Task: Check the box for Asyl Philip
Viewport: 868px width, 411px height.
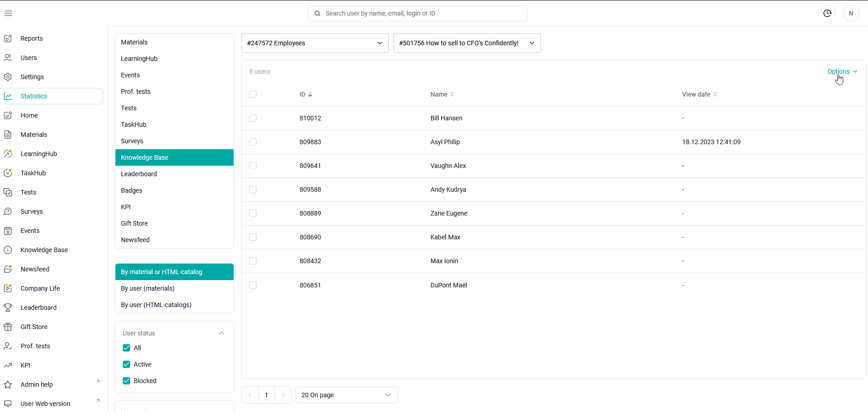Action: click(x=253, y=142)
